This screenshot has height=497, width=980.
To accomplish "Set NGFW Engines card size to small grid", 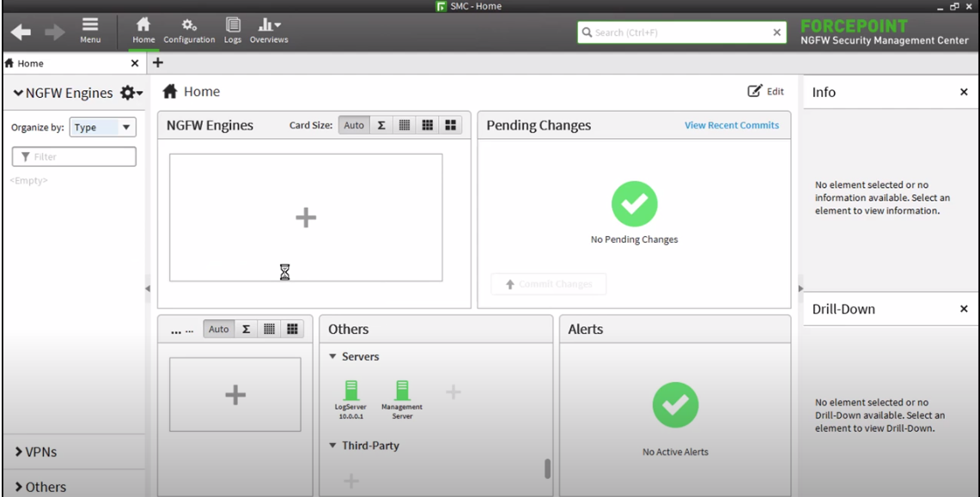I will pyautogui.click(x=405, y=124).
